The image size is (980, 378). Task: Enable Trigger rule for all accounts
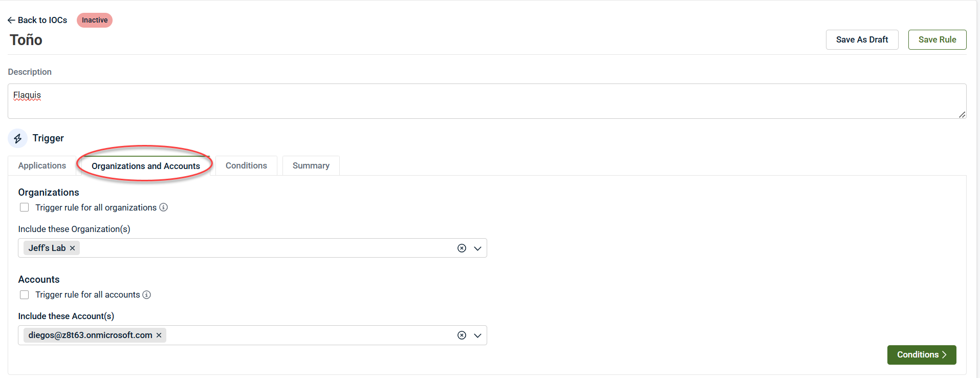point(24,295)
